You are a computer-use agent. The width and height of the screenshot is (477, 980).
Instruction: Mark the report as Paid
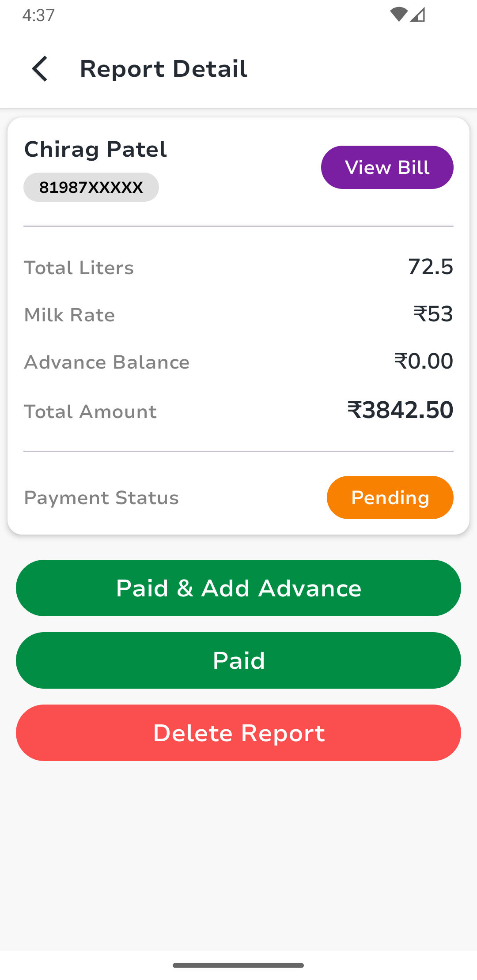(x=238, y=660)
